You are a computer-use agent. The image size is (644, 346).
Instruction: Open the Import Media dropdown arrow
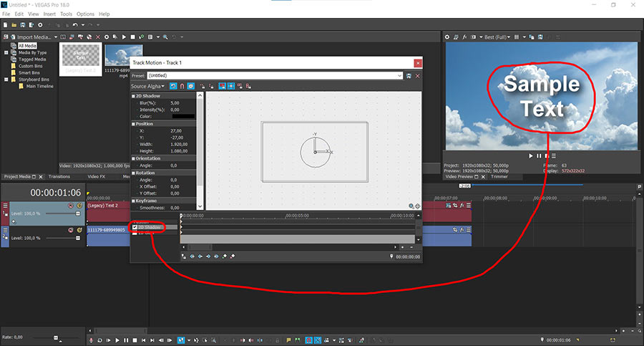tap(56, 37)
